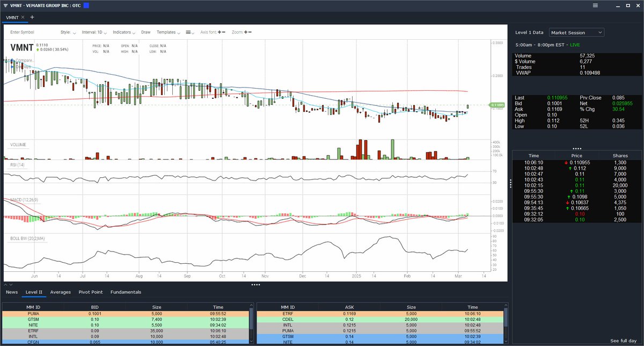The width and height of the screenshot is (644, 346).
Task: Select the NITE bid row at 0.10
Action: pos(126,325)
